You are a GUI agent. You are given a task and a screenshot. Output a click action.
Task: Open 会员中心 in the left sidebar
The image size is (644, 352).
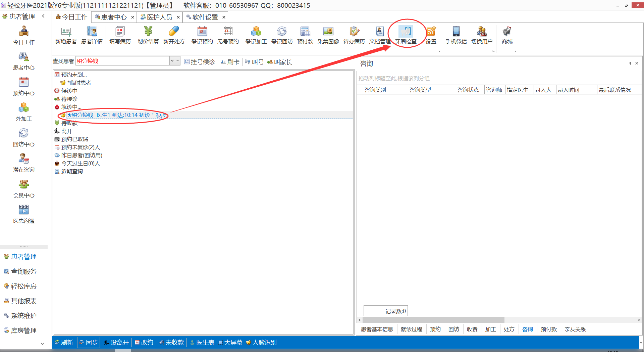click(24, 189)
